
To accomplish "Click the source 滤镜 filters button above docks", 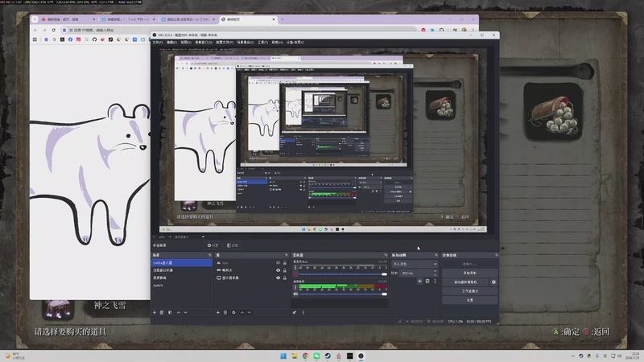I will pyautogui.click(x=233, y=245).
